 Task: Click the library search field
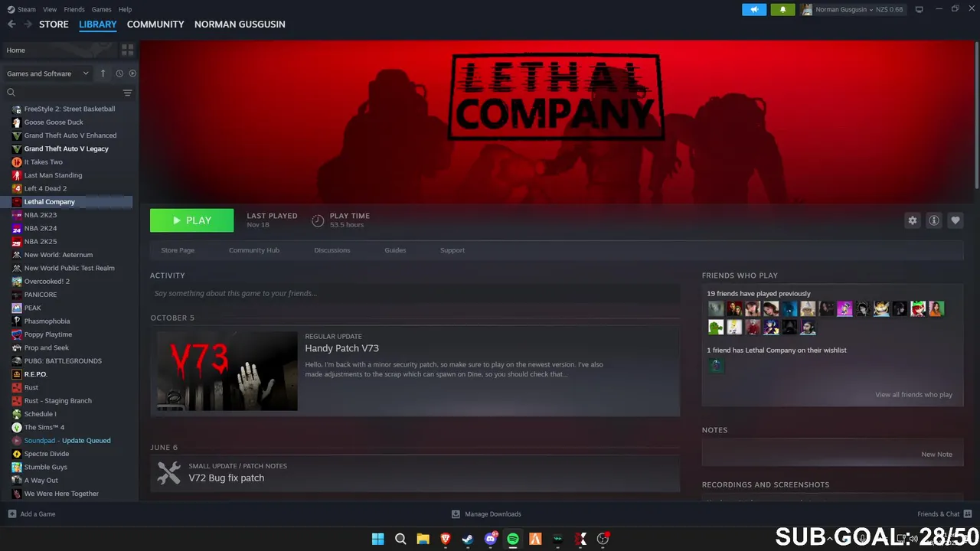pos(61,93)
